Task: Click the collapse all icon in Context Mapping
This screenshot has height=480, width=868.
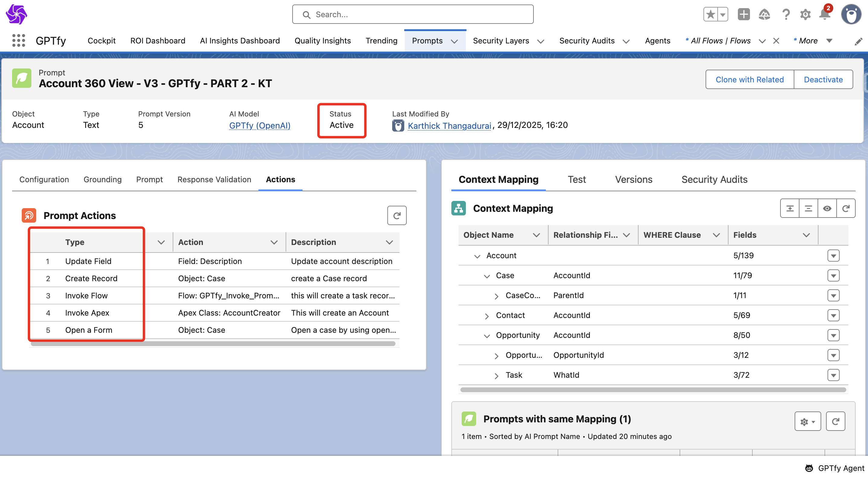Action: point(808,208)
